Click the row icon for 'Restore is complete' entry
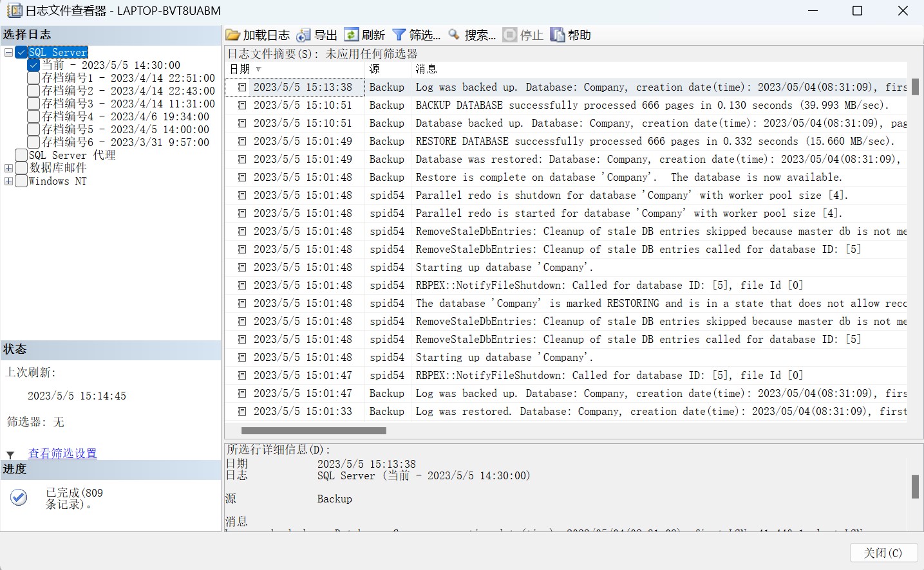 pyautogui.click(x=242, y=177)
